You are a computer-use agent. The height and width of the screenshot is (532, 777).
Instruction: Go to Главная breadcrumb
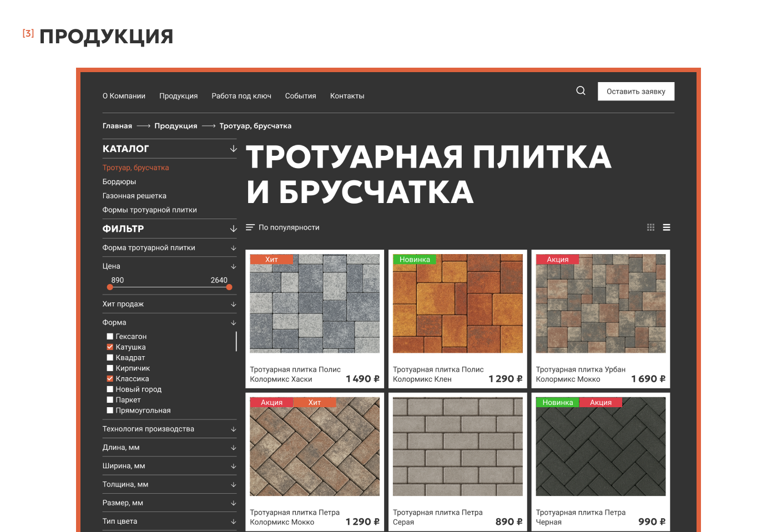coord(117,126)
